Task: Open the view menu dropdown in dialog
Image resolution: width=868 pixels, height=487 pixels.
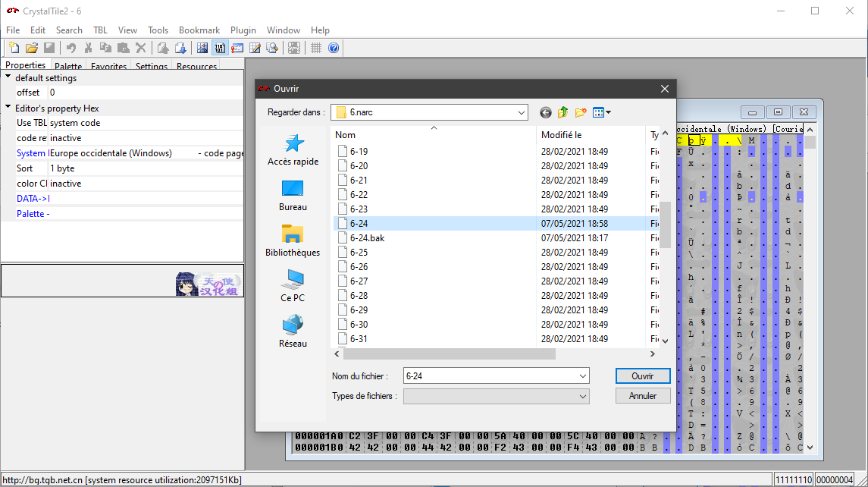Action: (x=602, y=112)
